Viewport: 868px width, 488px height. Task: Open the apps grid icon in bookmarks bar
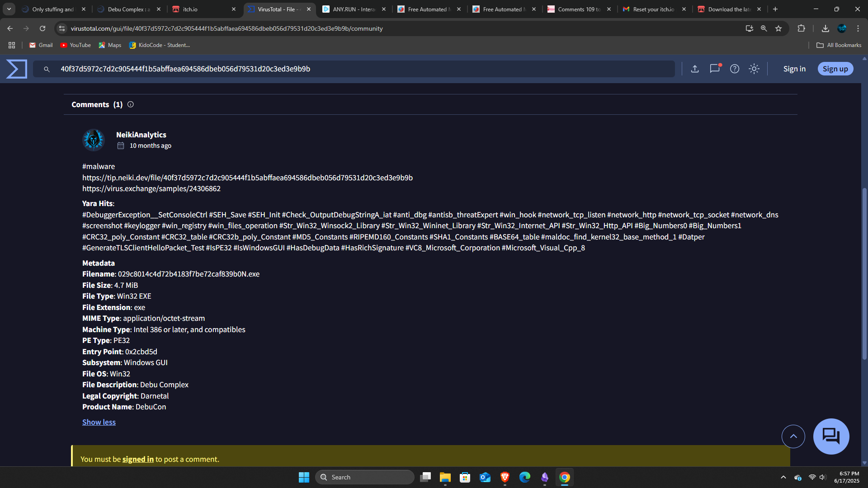[12, 45]
